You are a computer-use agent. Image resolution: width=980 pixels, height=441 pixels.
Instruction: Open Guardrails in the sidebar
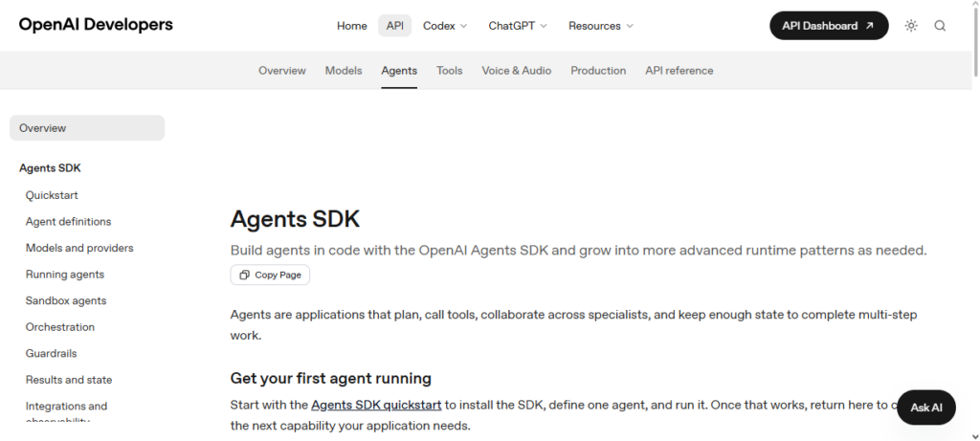click(x=52, y=353)
